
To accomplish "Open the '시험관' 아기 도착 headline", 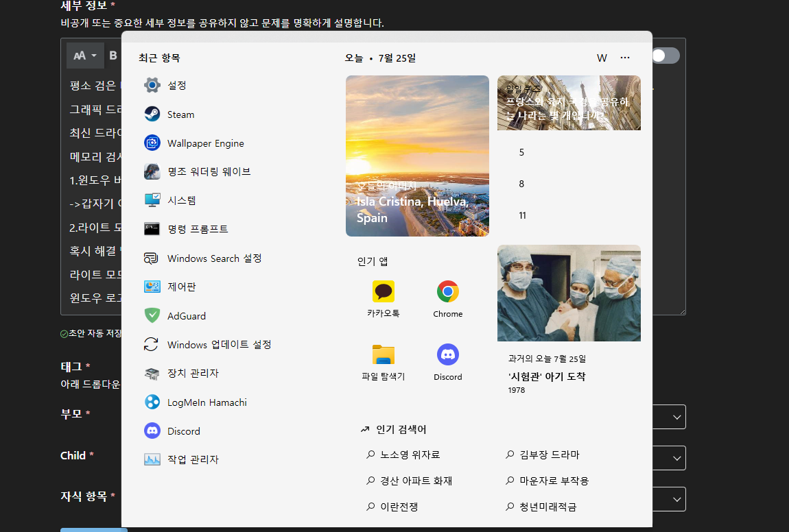I will [546, 376].
